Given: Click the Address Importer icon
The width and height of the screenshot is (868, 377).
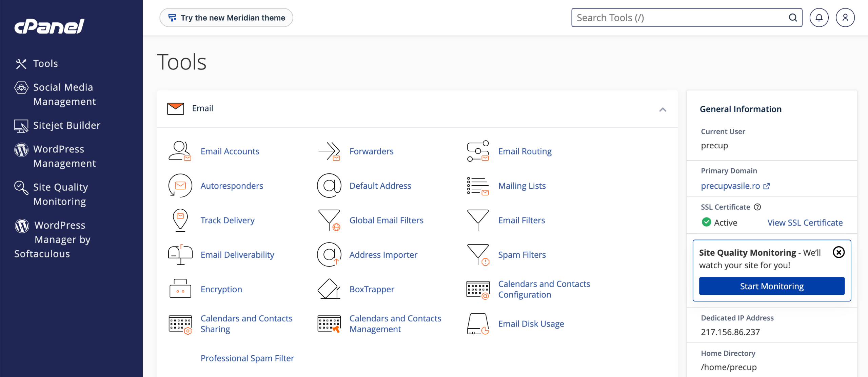Looking at the screenshot, I should (x=329, y=255).
